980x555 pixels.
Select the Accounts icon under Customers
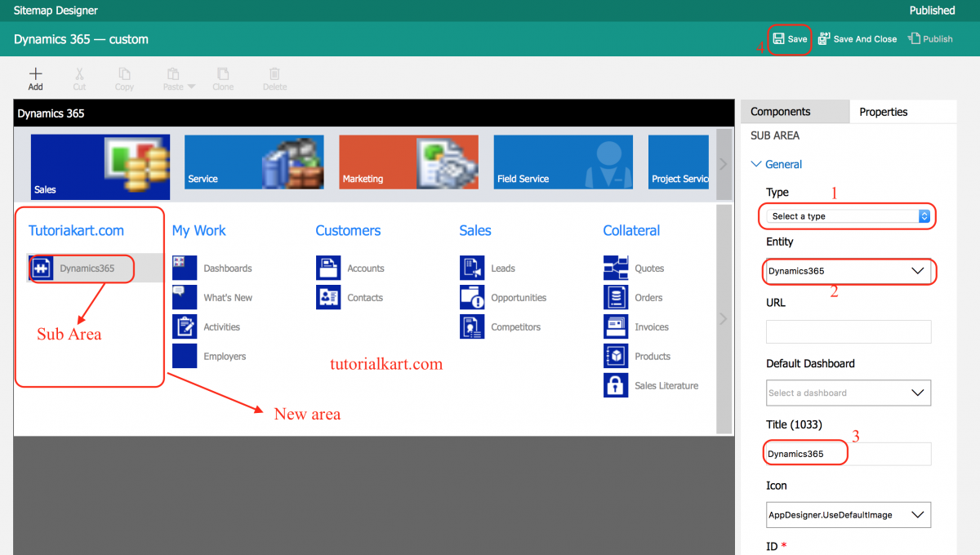[327, 268]
